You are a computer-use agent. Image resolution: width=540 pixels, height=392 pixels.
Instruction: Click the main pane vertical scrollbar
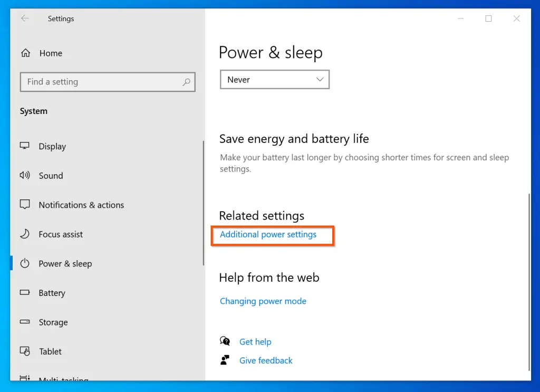tap(529, 280)
